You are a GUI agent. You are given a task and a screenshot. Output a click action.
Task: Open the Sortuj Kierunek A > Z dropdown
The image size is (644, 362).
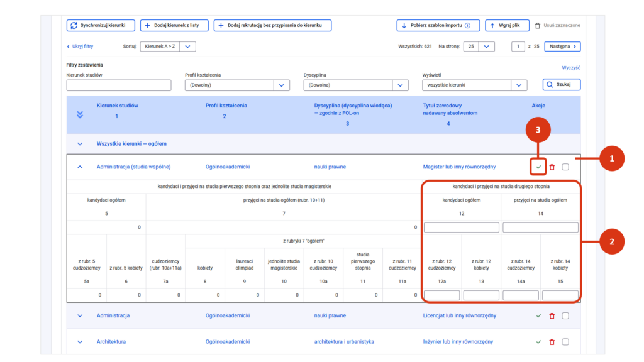(x=167, y=47)
